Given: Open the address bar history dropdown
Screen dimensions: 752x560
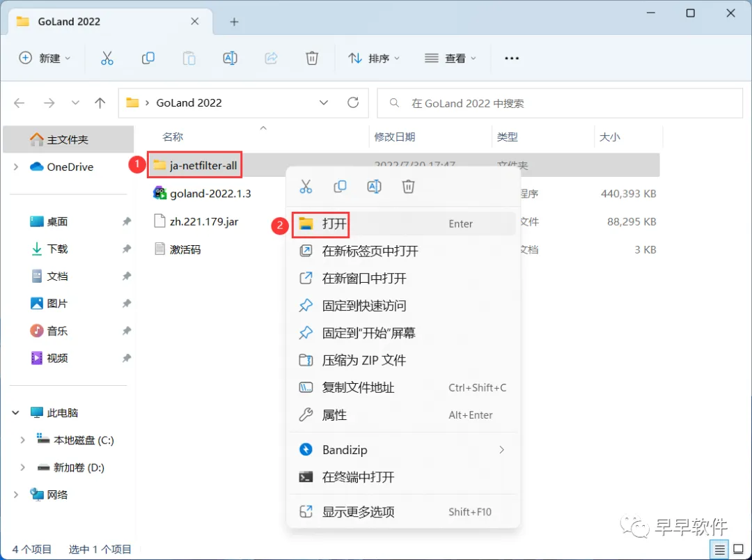Looking at the screenshot, I should (x=324, y=102).
